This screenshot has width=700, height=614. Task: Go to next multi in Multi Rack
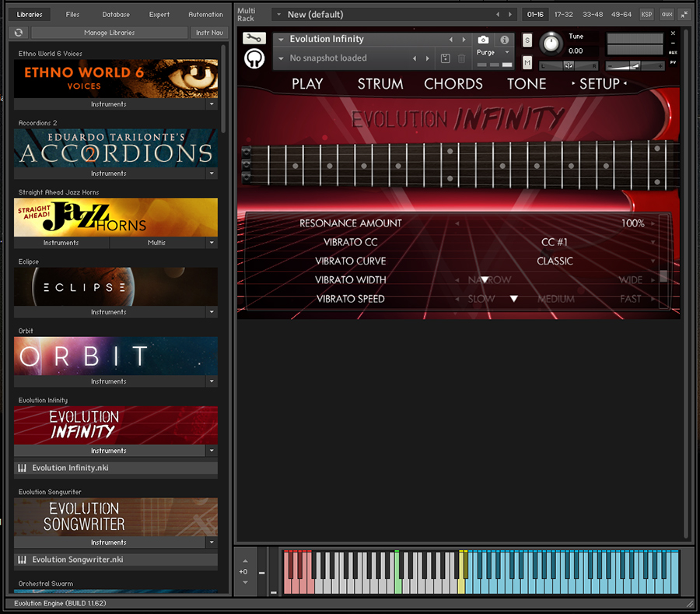509,15
